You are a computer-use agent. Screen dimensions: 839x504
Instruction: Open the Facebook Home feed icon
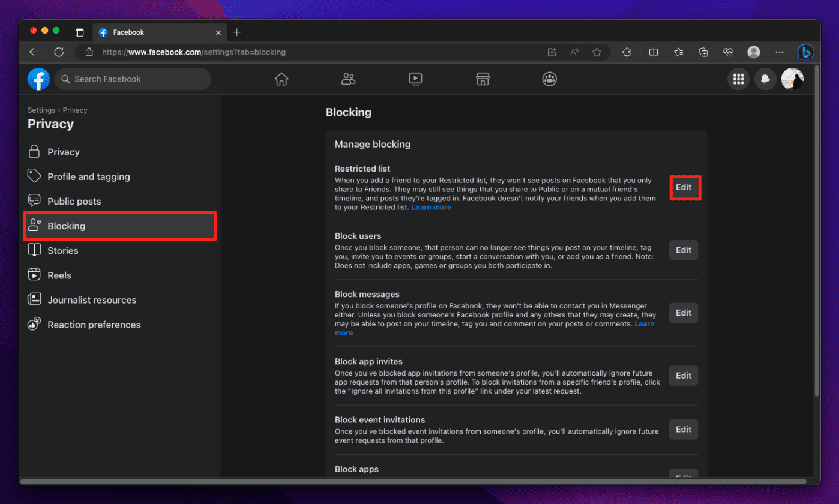281,79
